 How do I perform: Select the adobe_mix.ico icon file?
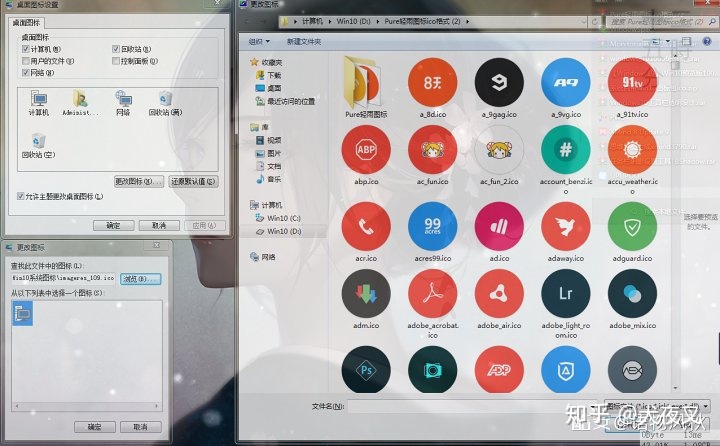click(632, 294)
